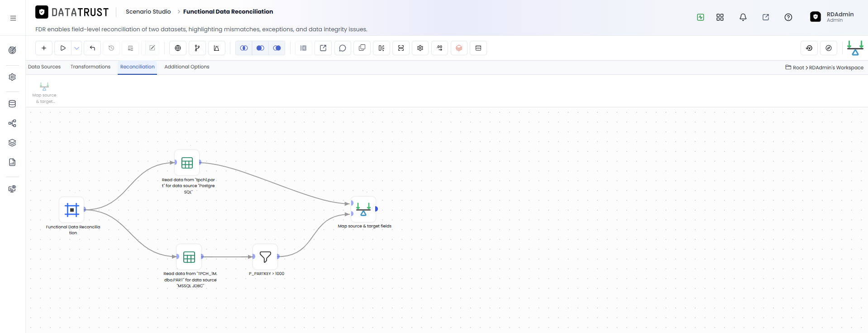Toggle the third join-mode circles button

coord(277,48)
